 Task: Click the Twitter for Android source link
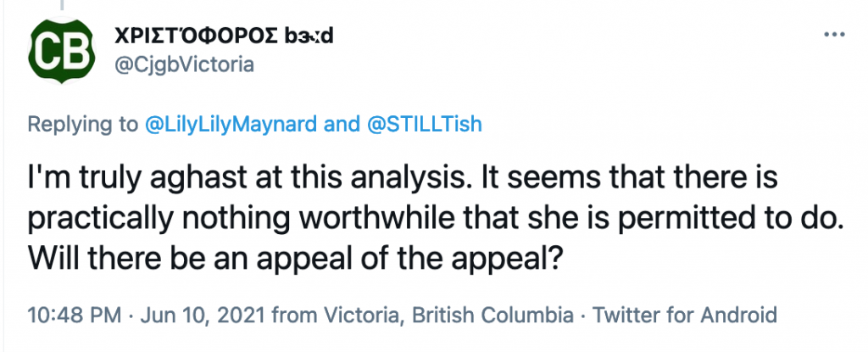(x=685, y=315)
